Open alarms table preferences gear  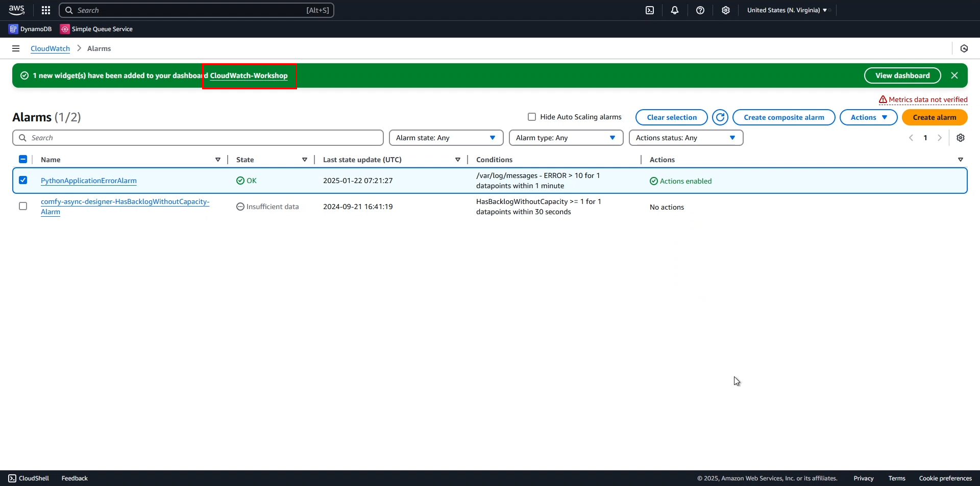pyautogui.click(x=961, y=138)
